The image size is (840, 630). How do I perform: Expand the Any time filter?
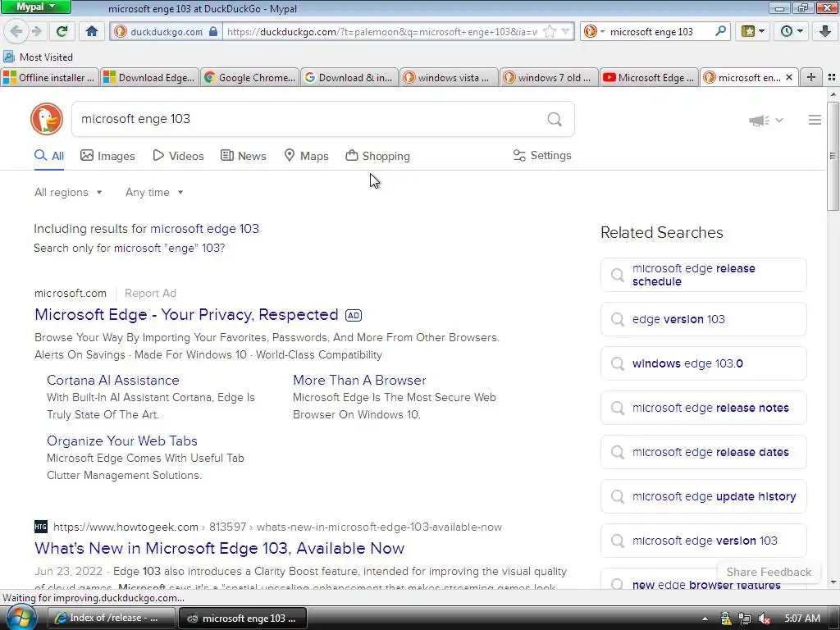[154, 192]
